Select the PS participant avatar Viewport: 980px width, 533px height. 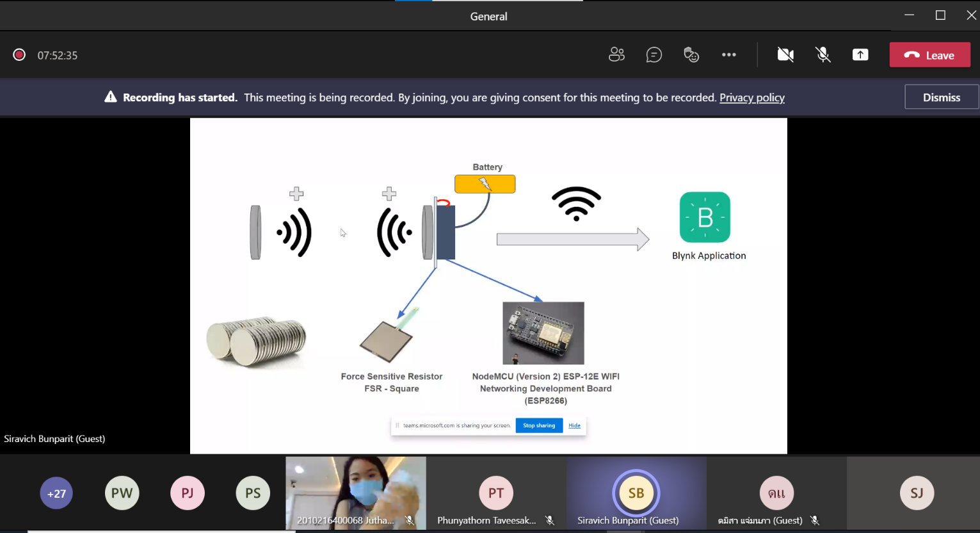tap(253, 493)
